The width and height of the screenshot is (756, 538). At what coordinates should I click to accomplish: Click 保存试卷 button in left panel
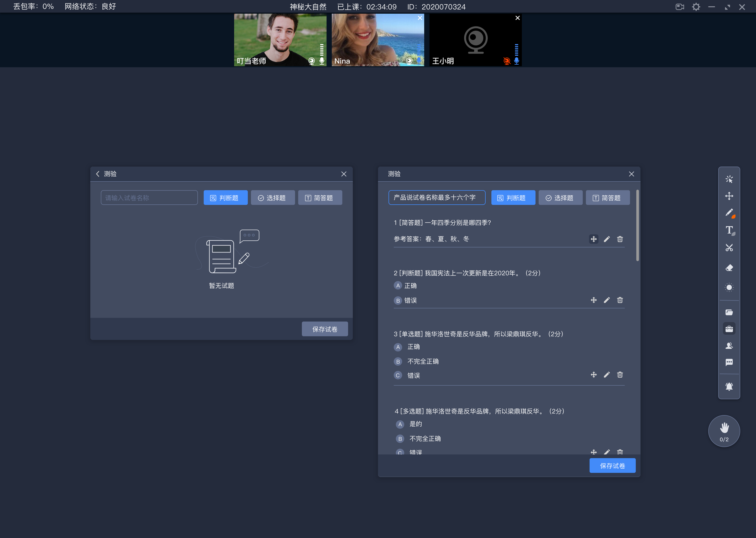(324, 328)
